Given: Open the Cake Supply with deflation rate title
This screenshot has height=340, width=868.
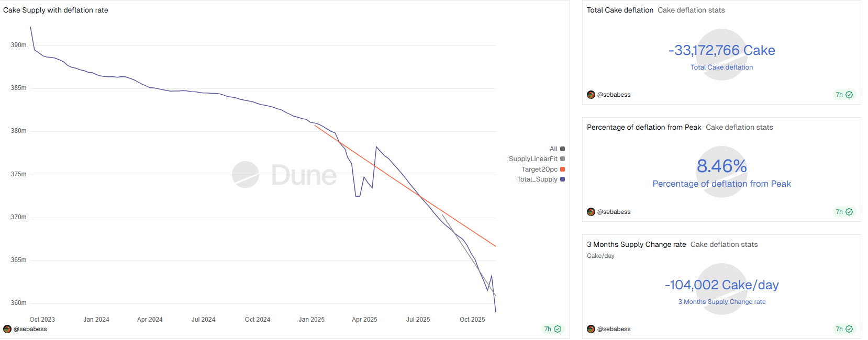Looking at the screenshot, I should point(55,10).
